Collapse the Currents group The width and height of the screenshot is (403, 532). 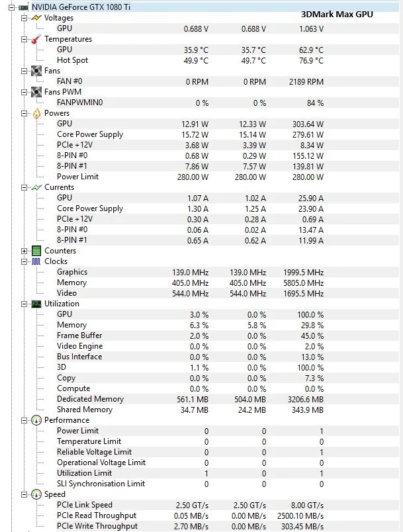(x=24, y=187)
